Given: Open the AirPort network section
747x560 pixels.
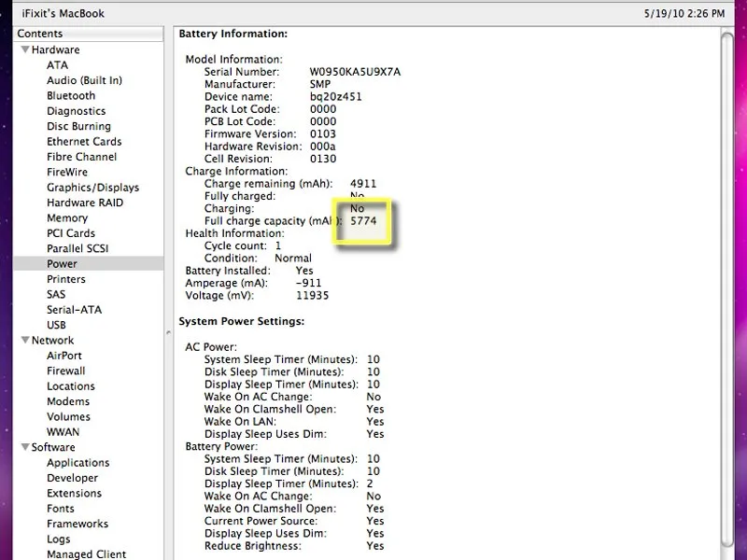Looking at the screenshot, I should click(x=64, y=356).
